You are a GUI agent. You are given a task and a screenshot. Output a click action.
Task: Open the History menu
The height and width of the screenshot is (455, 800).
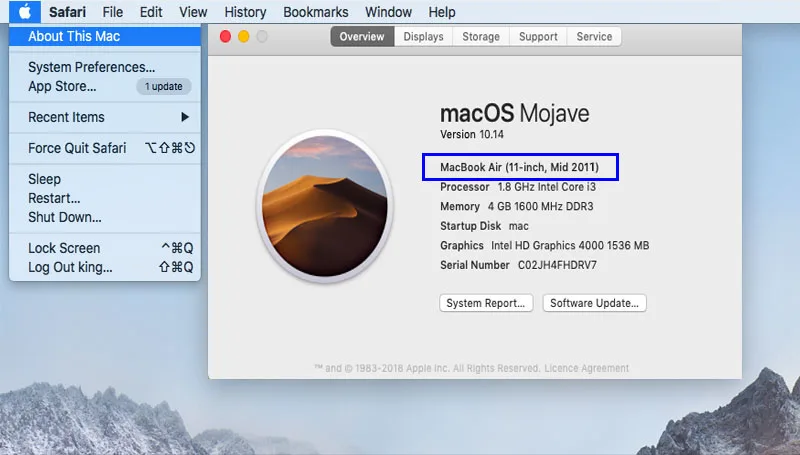tap(245, 12)
